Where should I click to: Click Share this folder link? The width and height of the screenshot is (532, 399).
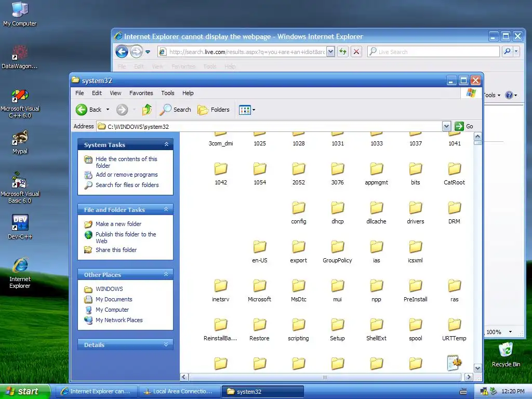pyautogui.click(x=116, y=250)
